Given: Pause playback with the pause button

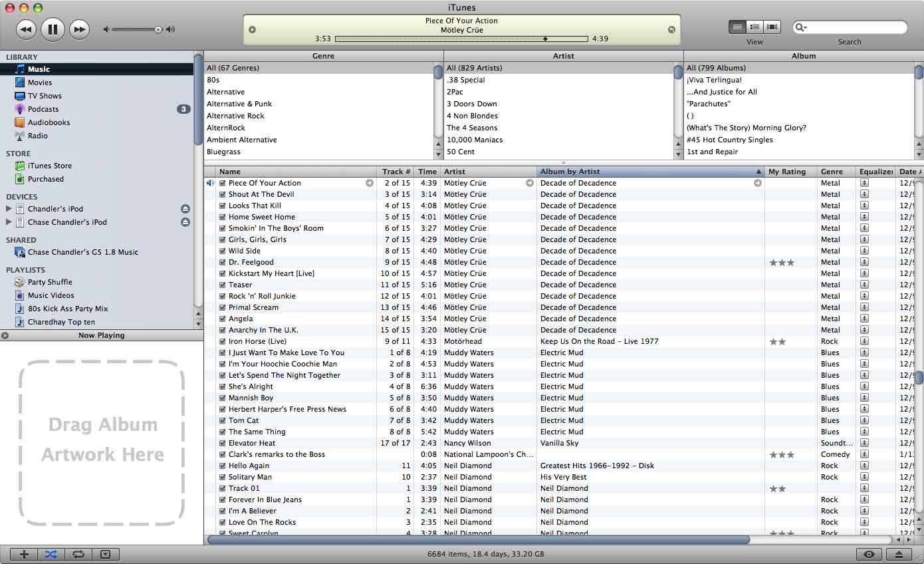Looking at the screenshot, I should click(x=53, y=29).
